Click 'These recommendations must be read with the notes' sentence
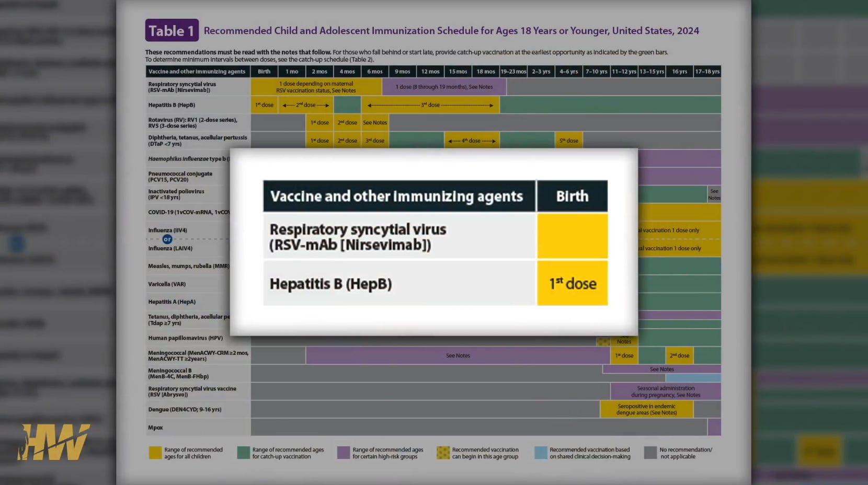Screen dimensions: 868x485 click(x=238, y=52)
